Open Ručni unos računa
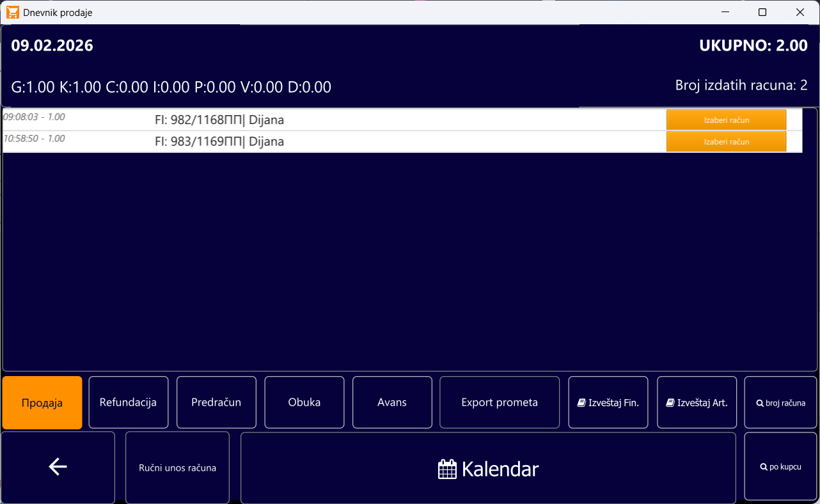The image size is (820, 504). pos(177,468)
